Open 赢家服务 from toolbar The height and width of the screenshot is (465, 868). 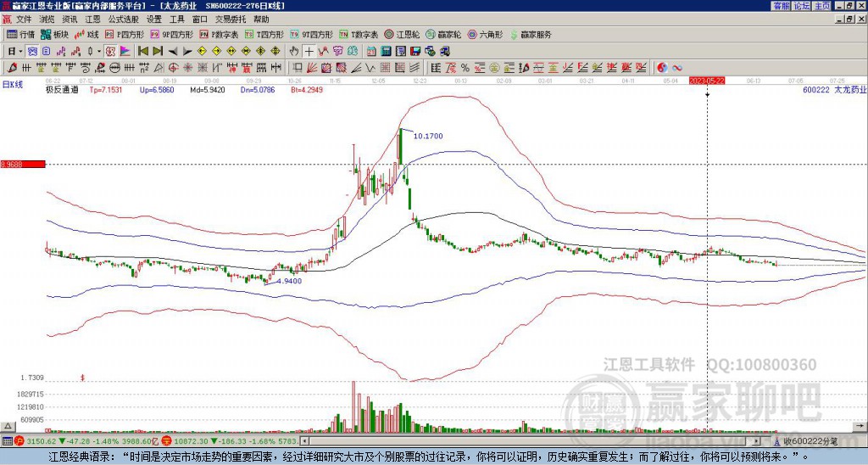[x=531, y=34]
